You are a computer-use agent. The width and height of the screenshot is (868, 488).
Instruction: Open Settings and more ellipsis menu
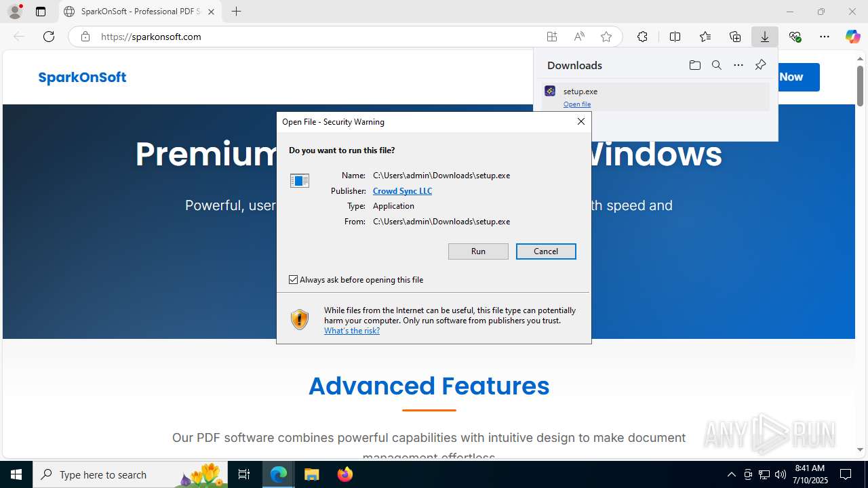[x=825, y=37]
